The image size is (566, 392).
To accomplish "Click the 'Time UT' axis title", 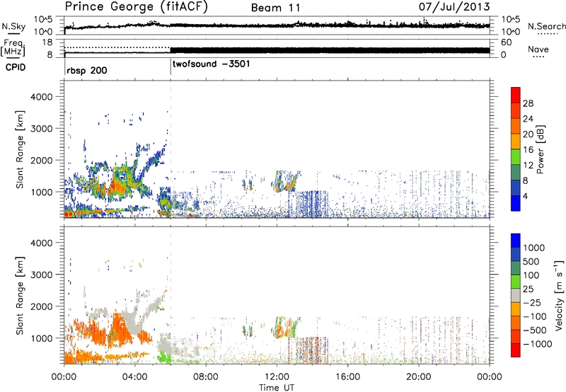I will (277, 388).
